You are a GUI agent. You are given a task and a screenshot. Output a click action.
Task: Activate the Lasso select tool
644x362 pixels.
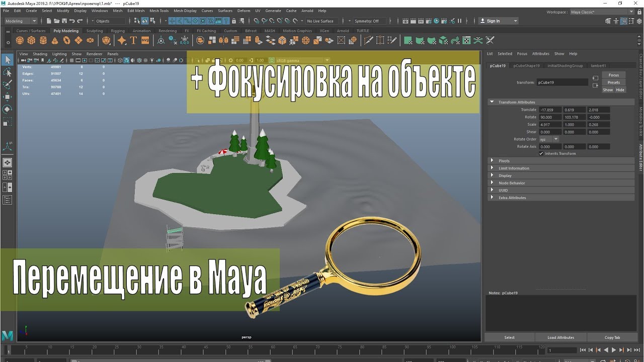[x=8, y=72]
